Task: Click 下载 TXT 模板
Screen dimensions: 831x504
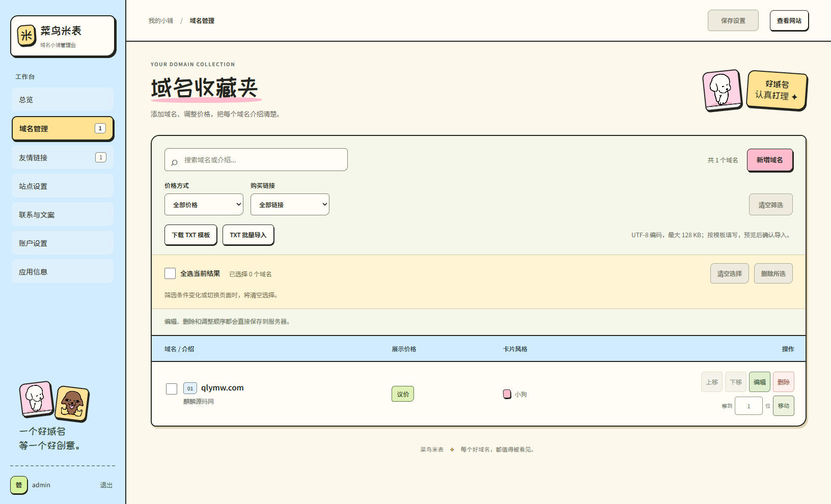Action: pyautogui.click(x=191, y=235)
